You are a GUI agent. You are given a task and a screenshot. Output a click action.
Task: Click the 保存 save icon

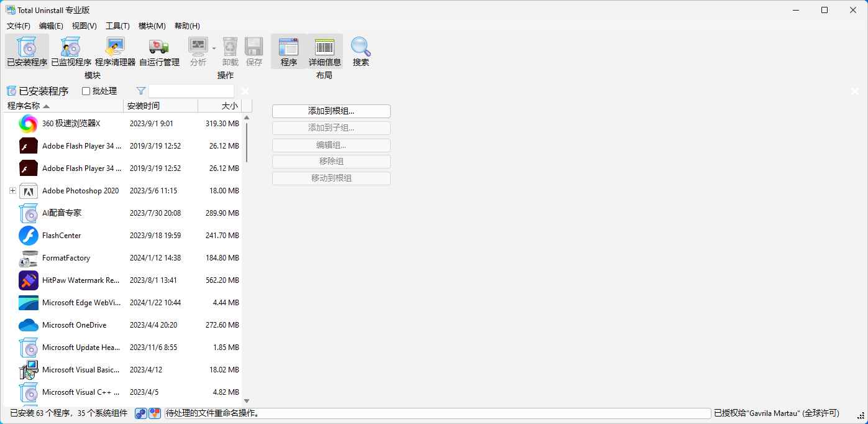[254, 50]
